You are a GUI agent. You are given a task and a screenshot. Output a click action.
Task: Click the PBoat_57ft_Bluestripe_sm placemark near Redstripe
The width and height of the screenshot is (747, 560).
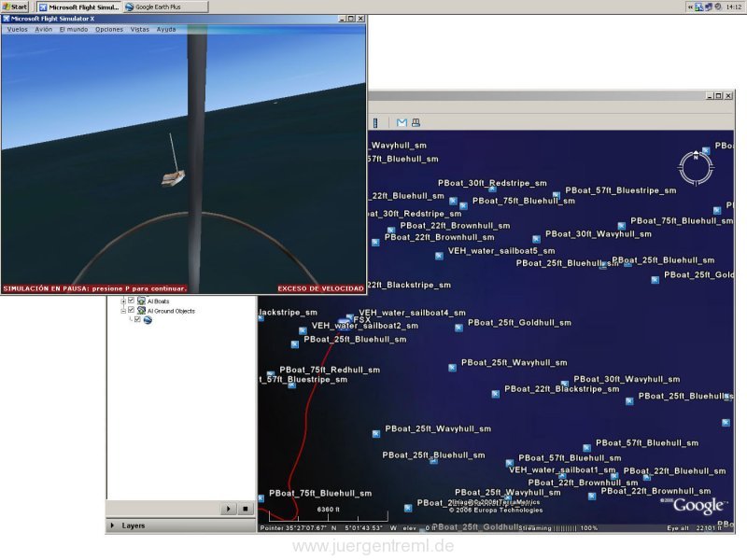[556, 195]
